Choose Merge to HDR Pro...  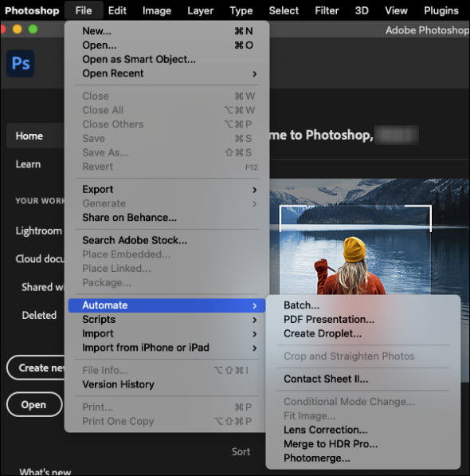[x=363, y=444]
